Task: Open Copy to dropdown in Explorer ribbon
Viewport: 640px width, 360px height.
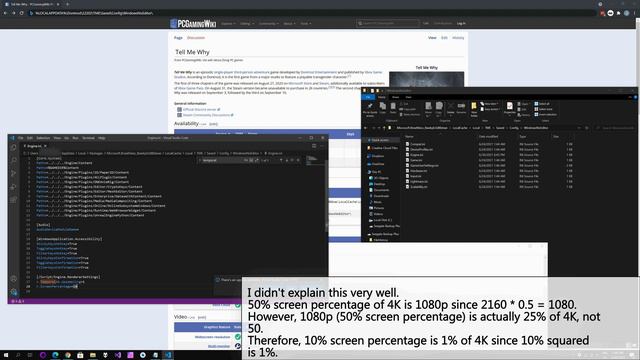Action: pyautogui.click(x=439, y=109)
